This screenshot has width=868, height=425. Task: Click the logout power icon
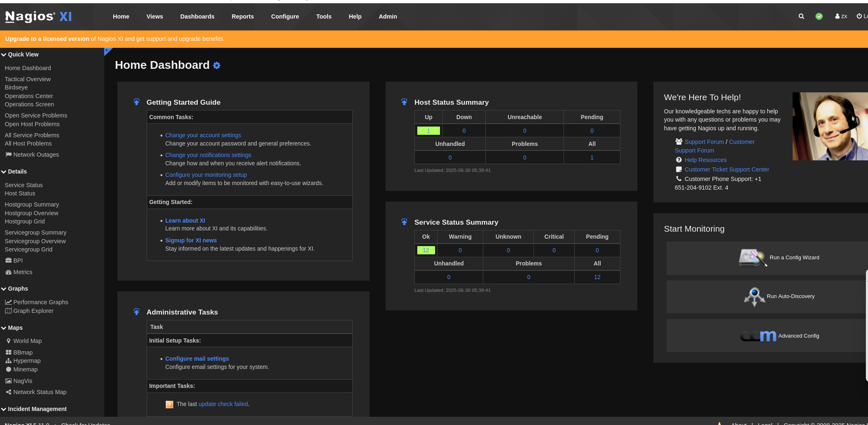(x=859, y=16)
